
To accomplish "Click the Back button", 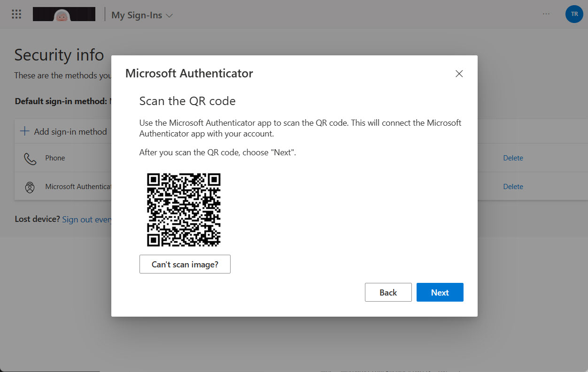I will coord(388,292).
